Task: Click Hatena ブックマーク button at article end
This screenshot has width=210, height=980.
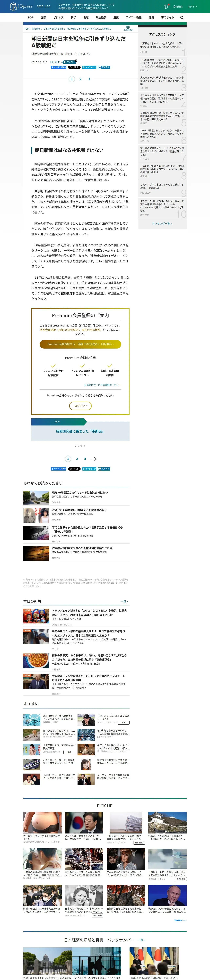Action: tap(89, 469)
